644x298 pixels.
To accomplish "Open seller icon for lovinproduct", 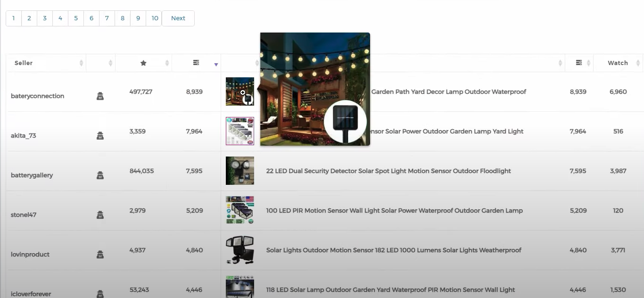I will 100,255.
